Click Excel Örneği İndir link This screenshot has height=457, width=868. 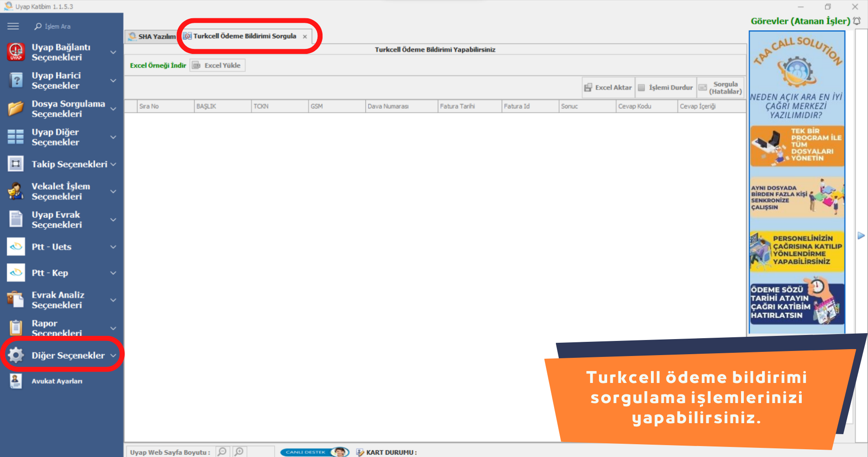[158, 65]
